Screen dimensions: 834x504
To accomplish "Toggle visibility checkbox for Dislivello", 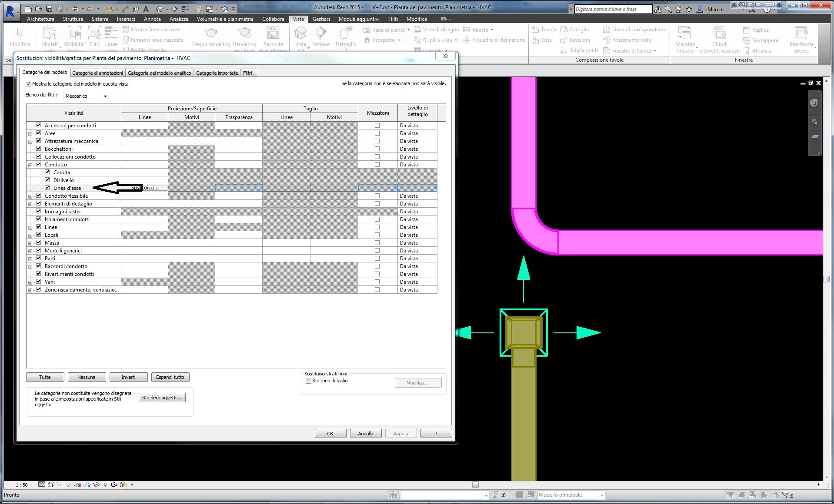I will [47, 180].
